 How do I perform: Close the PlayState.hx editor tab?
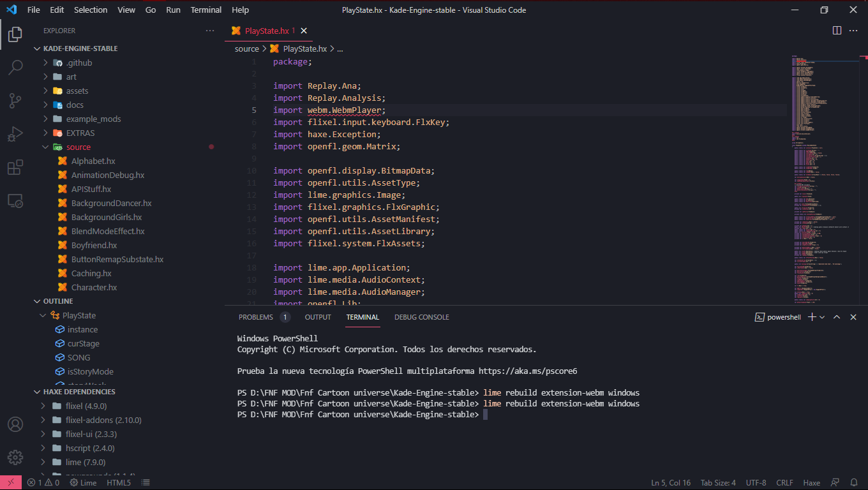(x=304, y=31)
